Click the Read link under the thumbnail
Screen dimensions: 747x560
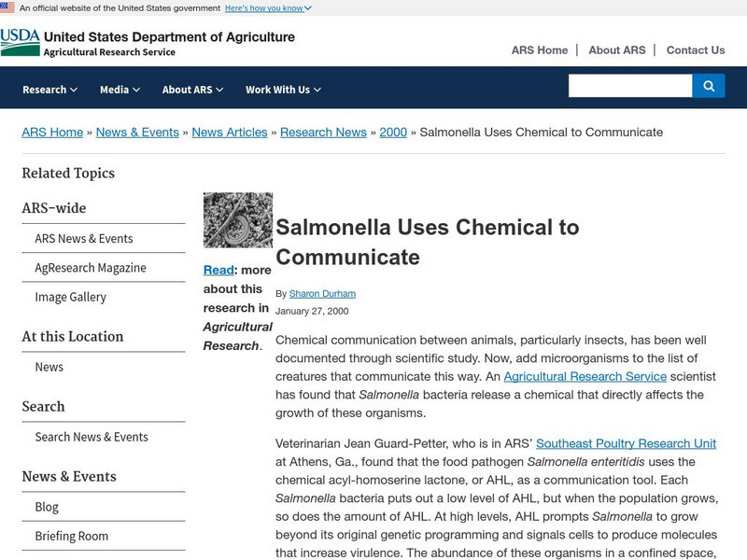(218, 270)
